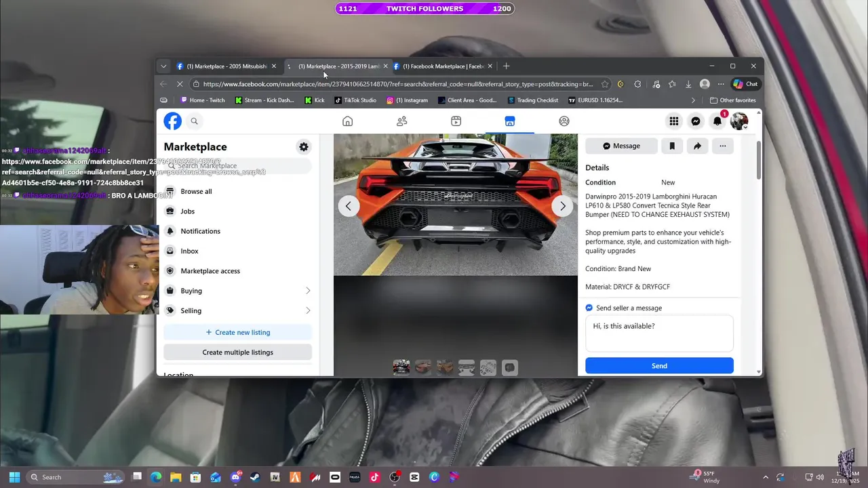The height and width of the screenshot is (488, 868).
Task: Open Steam from the taskbar
Action: click(255, 477)
